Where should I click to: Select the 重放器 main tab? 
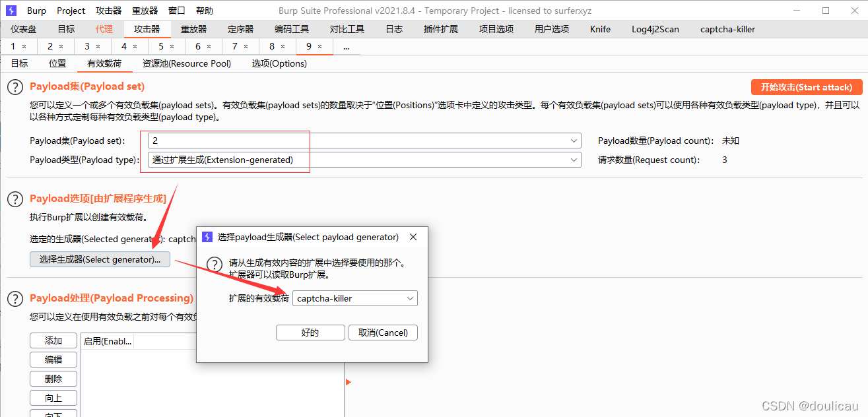tap(194, 29)
